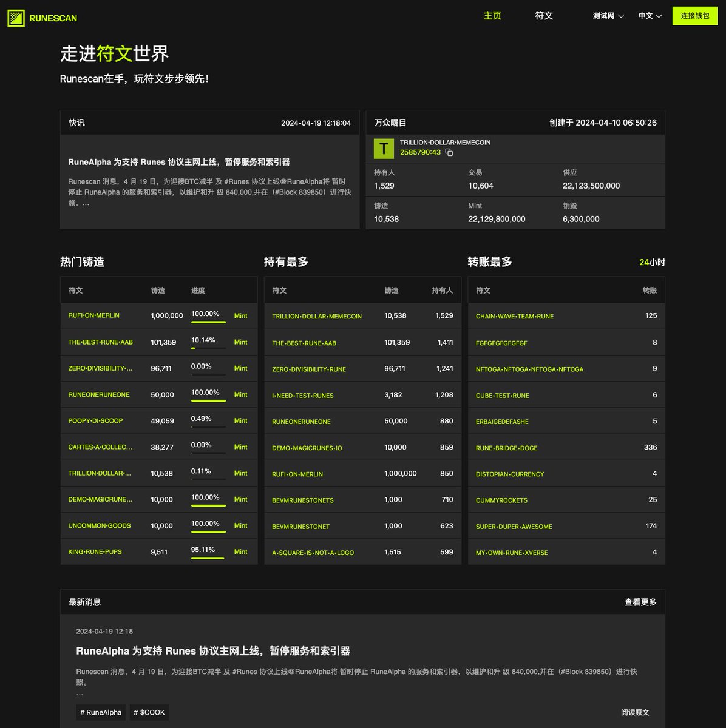Open BEVMRUNESTONET rune with 623 holders
Viewport: 726px width, 728px height.
(301, 527)
